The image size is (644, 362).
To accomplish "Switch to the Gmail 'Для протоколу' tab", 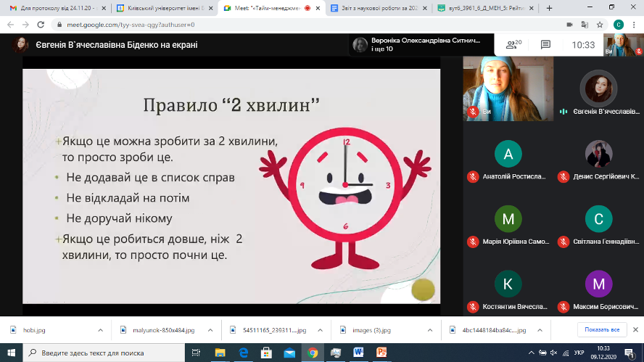I will coord(52,8).
